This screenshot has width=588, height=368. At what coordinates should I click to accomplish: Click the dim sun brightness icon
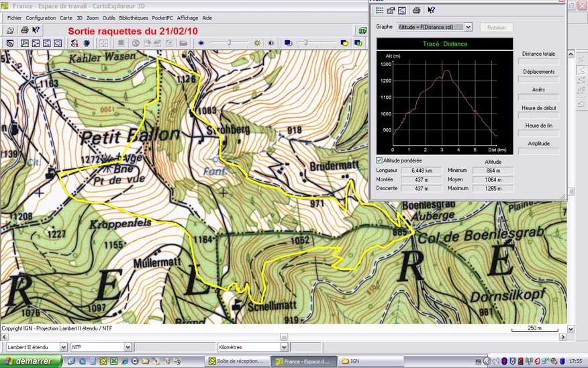[x=201, y=43]
